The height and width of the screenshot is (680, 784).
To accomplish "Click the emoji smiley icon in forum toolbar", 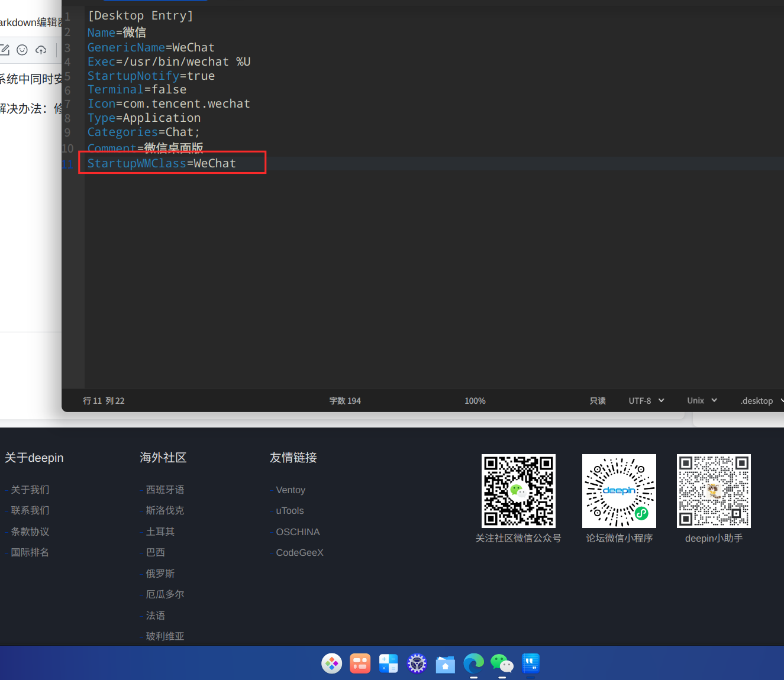I will point(22,50).
